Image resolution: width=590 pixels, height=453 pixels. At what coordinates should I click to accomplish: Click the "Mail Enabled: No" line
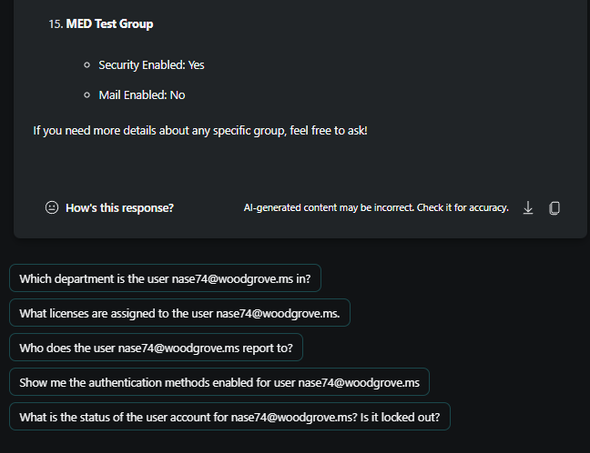pyautogui.click(x=142, y=95)
